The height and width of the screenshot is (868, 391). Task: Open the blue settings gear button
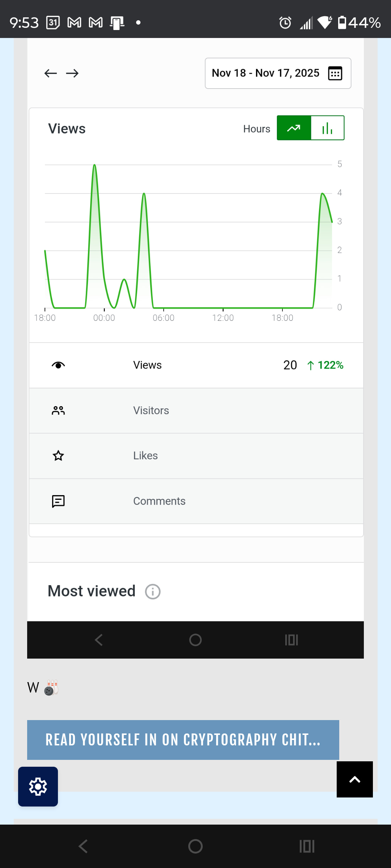[x=38, y=787]
